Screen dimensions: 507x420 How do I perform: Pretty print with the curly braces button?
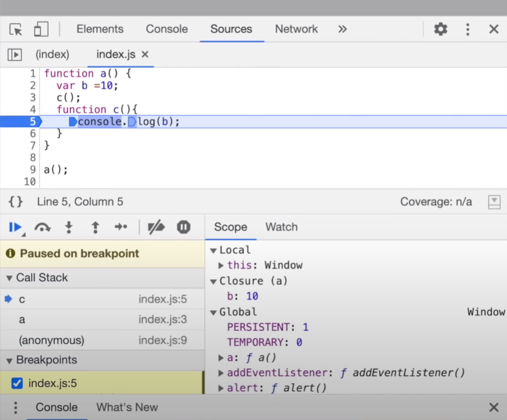pyautogui.click(x=16, y=202)
